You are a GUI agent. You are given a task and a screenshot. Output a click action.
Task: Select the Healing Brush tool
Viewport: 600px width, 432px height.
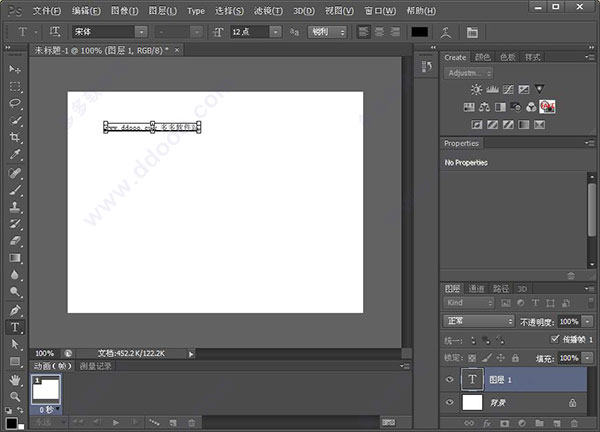click(15, 173)
